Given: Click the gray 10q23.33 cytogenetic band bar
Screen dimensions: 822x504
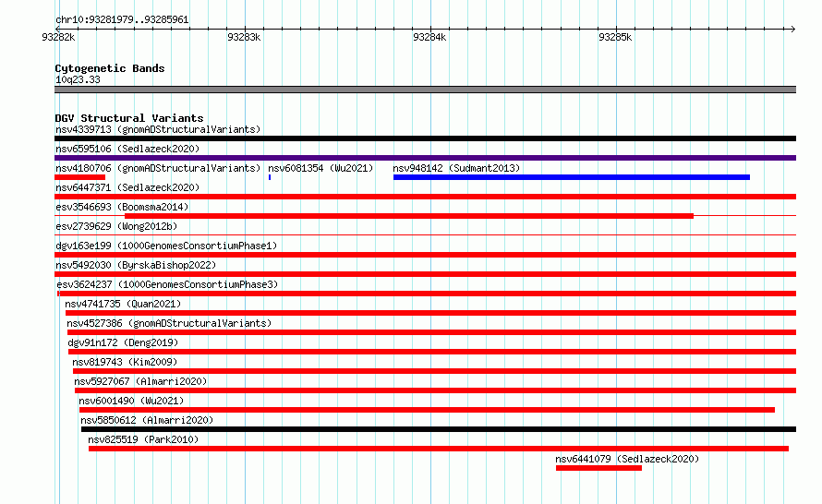Looking at the screenshot, I should point(425,90).
